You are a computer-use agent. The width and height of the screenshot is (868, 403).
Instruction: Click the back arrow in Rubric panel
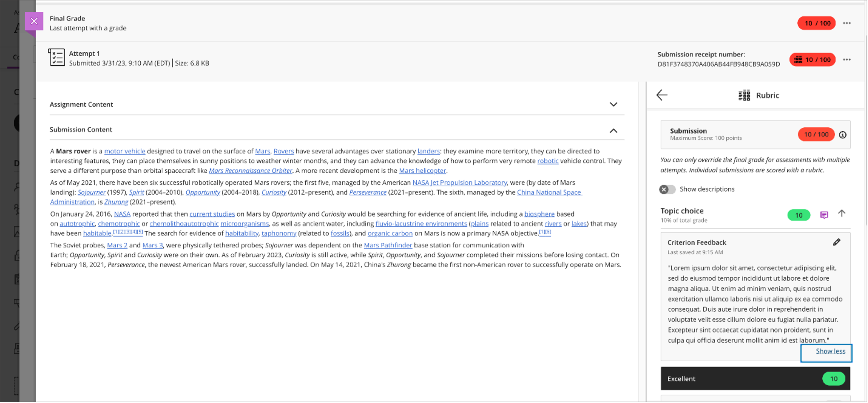662,95
